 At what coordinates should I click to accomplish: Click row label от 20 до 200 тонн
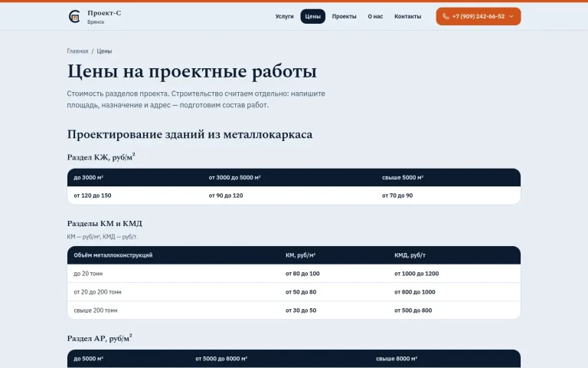[x=97, y=292]
